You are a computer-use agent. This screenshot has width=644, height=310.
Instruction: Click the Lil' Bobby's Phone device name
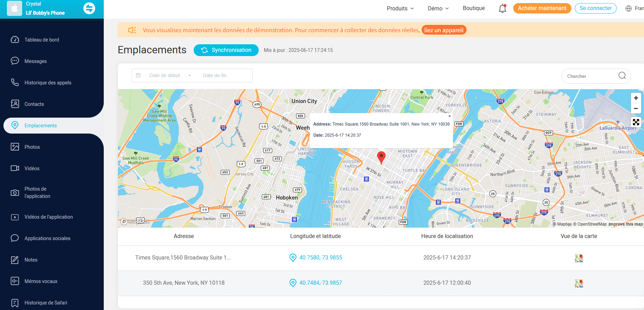pyautogui.click(x=45, y=13)
